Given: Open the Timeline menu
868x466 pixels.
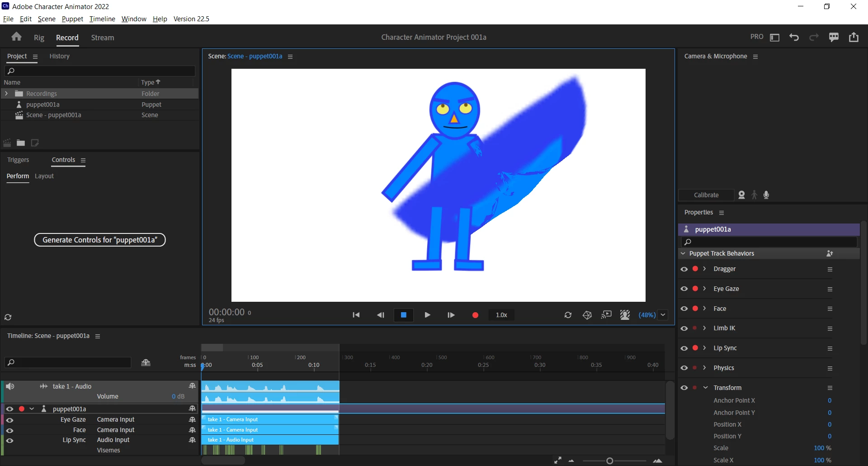Looking at the screenshot, I should (x=102, y=19).
